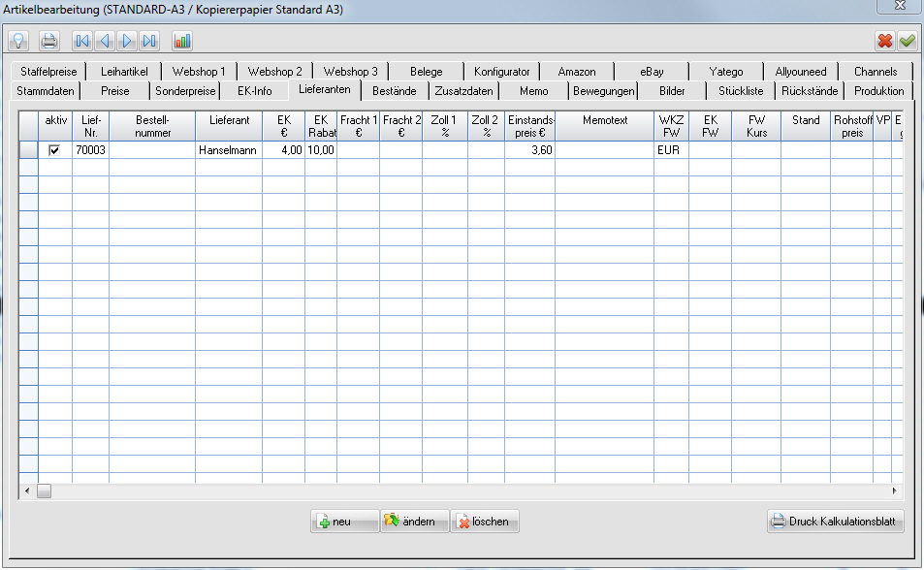
Task: Click the Zoll 1 % column header
Action: coord(445,126)
